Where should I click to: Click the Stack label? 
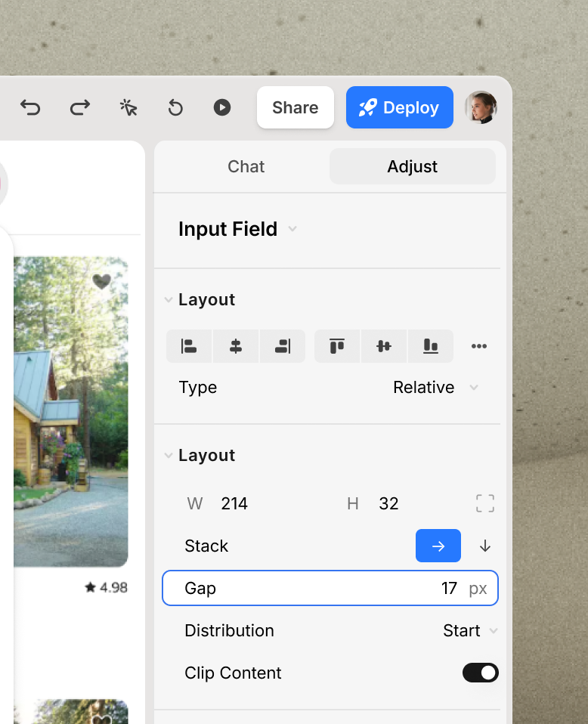206,546
